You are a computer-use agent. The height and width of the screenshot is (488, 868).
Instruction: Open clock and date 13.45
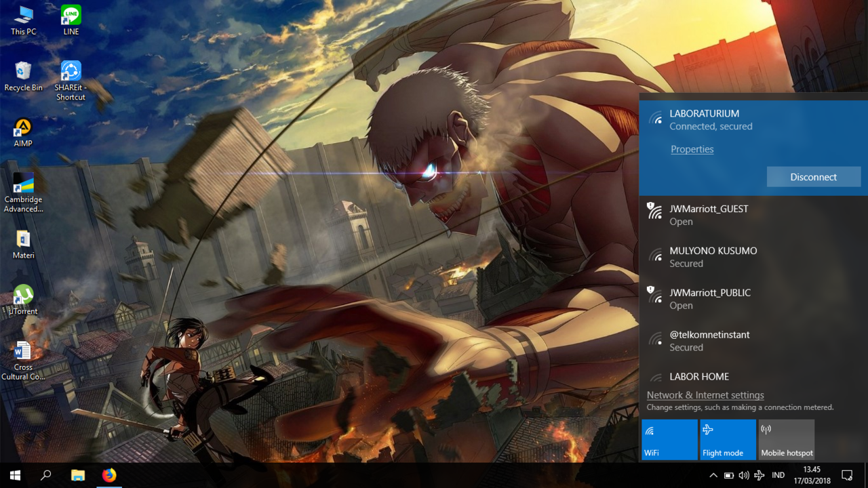pos(812,475)
